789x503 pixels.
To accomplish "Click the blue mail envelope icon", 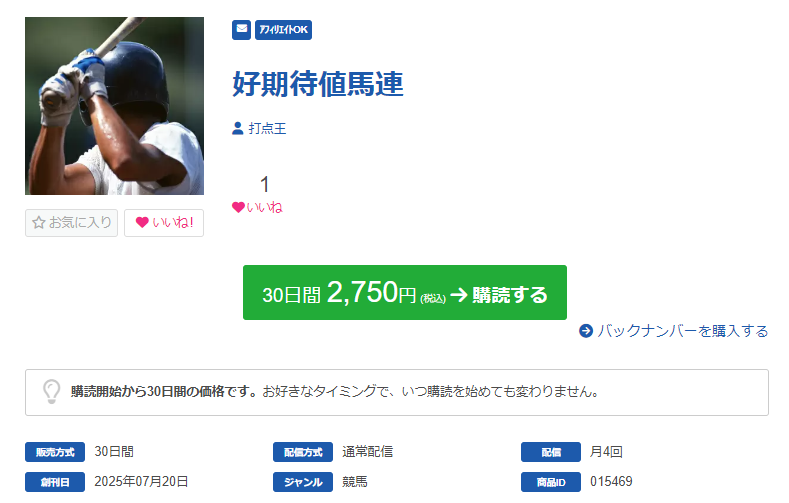I will [242, 30].
